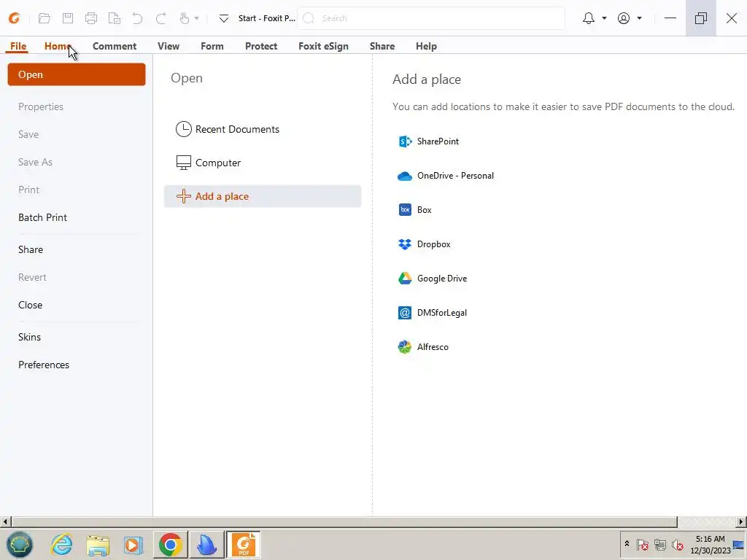Open Skins in the File sidebar

pos(29,337)
